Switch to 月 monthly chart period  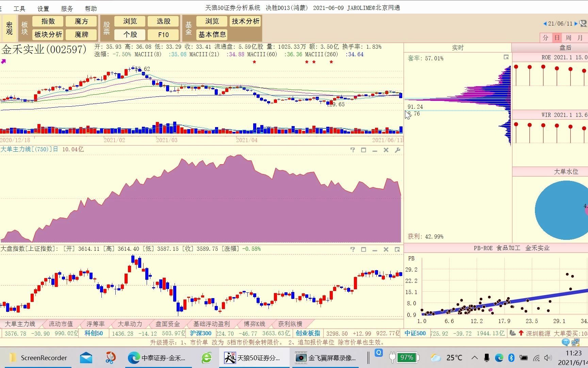pos(580,37)
